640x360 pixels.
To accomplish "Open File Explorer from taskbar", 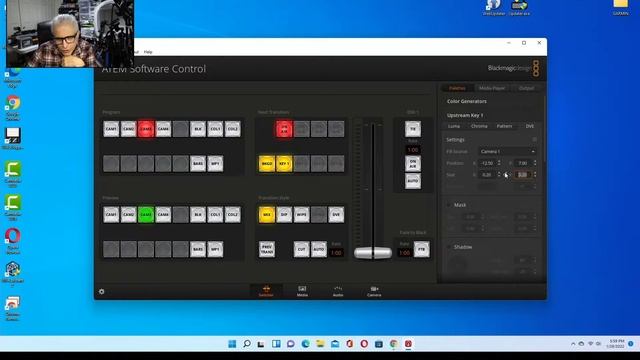I will (x=320, y=344).
